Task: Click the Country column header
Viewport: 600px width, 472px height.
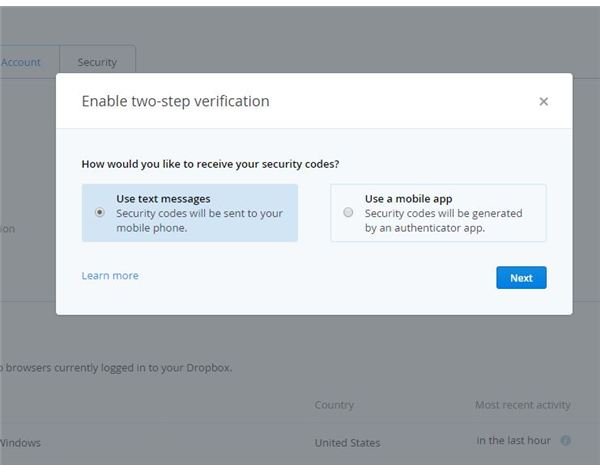Action: click(x=334, y=405)
